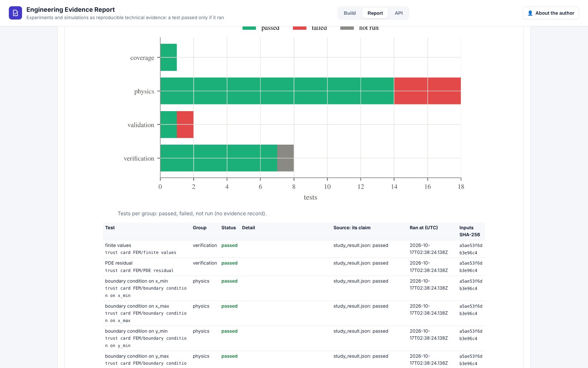
Task: Click boundary condition on x_max test name
Action: tap(137, 306)
